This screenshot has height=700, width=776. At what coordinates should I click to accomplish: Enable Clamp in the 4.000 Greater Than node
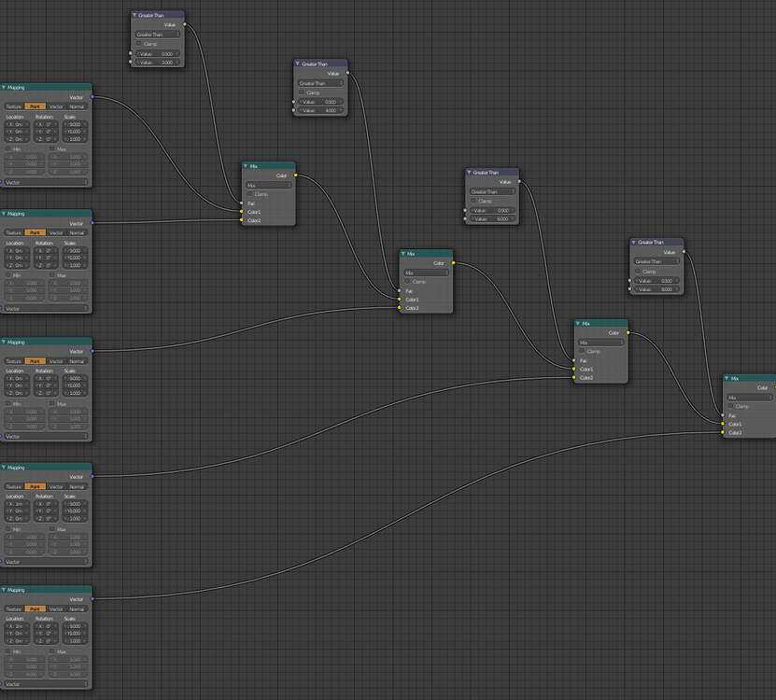pos(302,92)
